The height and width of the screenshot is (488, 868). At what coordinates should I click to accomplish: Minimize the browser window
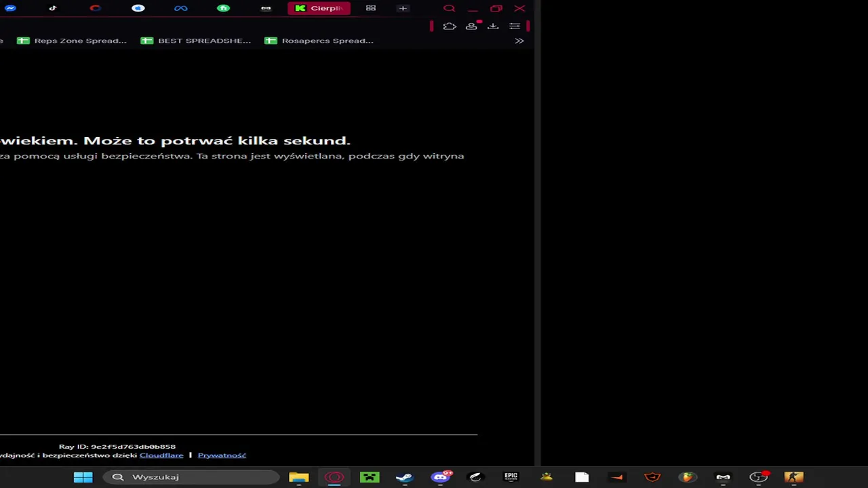(473, 8)
